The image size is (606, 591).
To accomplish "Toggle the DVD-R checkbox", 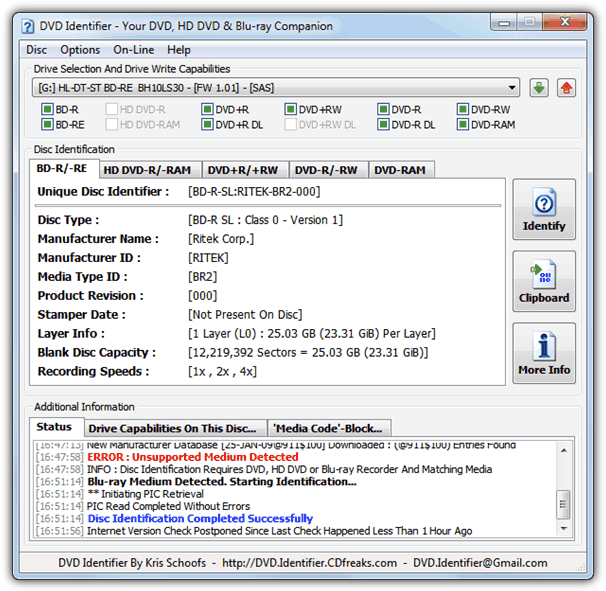I will point(383,109).
